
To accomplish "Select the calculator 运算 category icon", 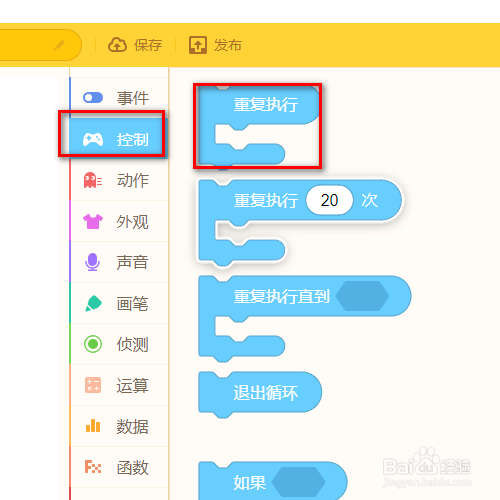I will pos(93,385).
